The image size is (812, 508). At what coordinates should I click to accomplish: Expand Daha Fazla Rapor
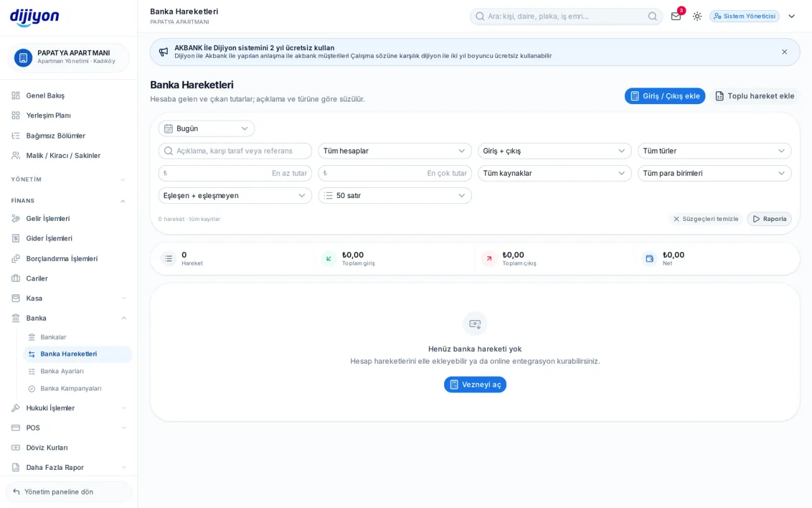click(69, 467)
